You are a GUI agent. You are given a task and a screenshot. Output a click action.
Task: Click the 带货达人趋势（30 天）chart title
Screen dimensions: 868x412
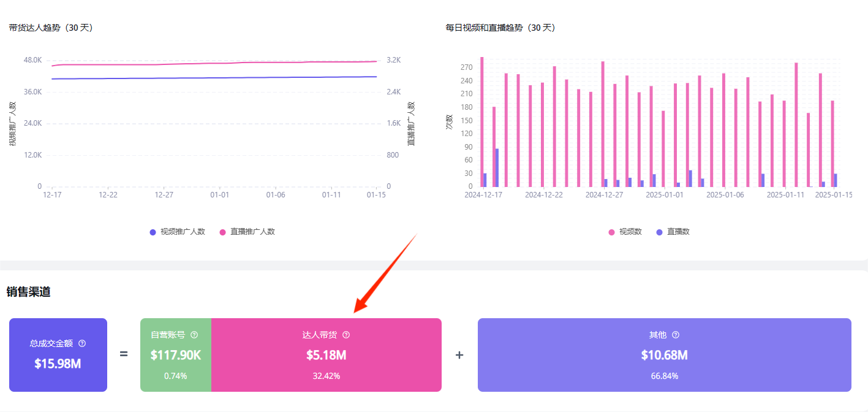(x=51, y=28)
